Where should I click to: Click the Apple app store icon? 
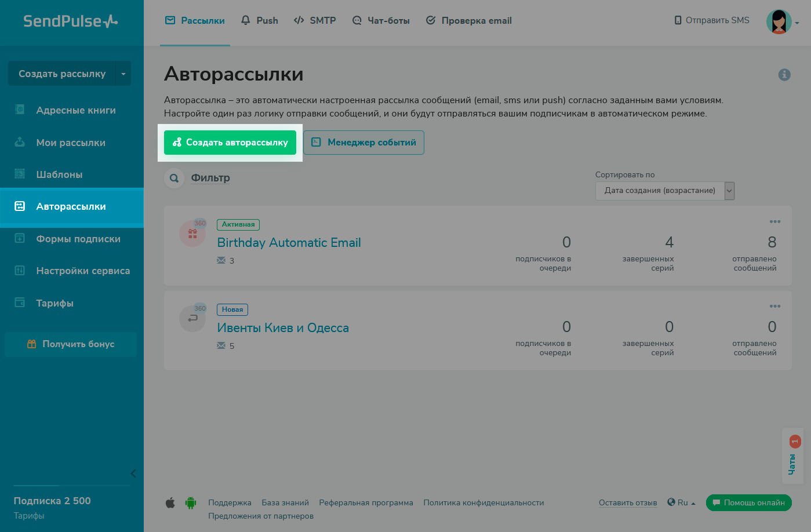170,503
